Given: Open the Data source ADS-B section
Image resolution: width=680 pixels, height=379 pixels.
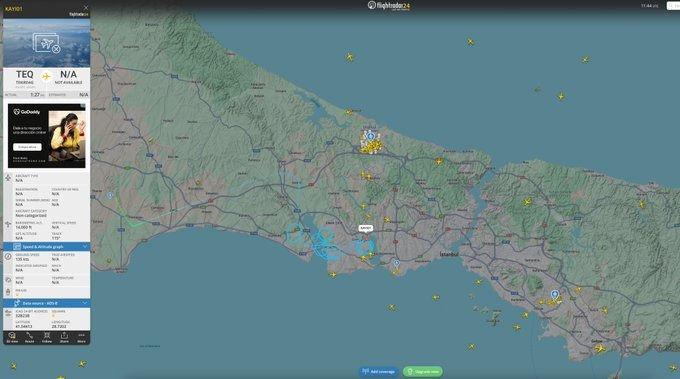Looking at the screenshot, I should [47, 303].
